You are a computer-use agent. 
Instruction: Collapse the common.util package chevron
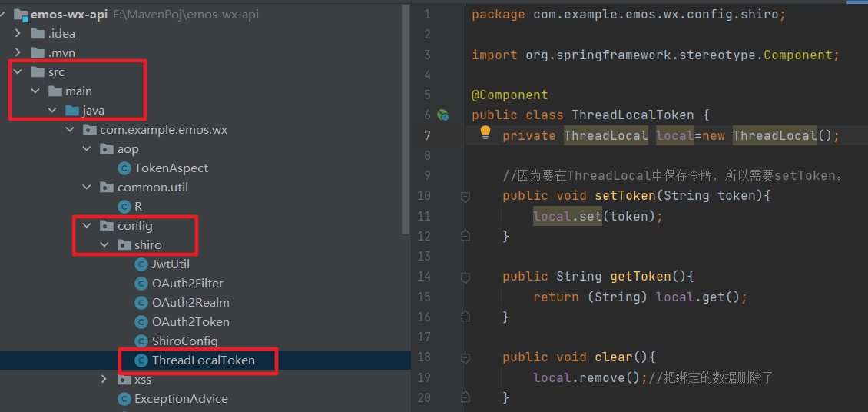(87, 188)
